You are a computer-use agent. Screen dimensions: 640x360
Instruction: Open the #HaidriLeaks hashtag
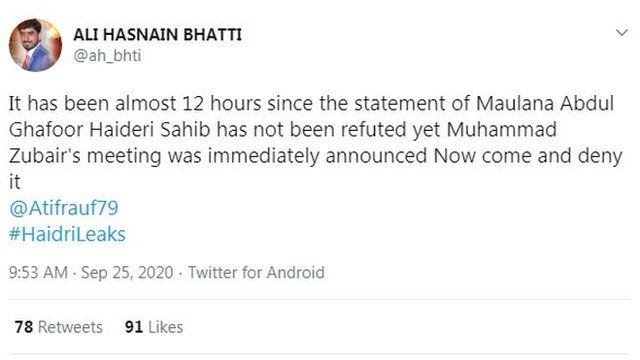coord(67,234)
